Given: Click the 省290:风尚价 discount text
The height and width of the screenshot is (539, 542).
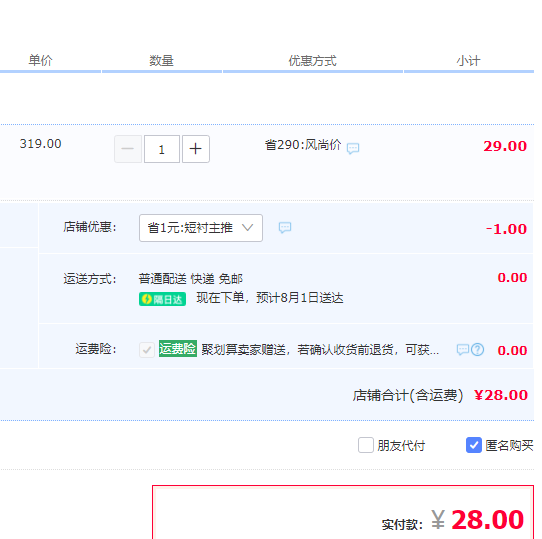Looking at the screenshot, I should (x=303, y=145).
